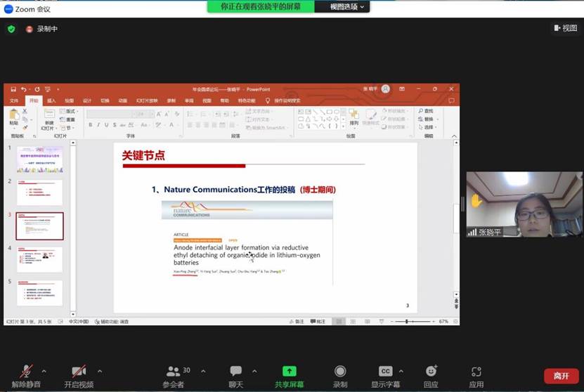Click the zoom slider in PowerPoint status bar

(x=408, y=321)
